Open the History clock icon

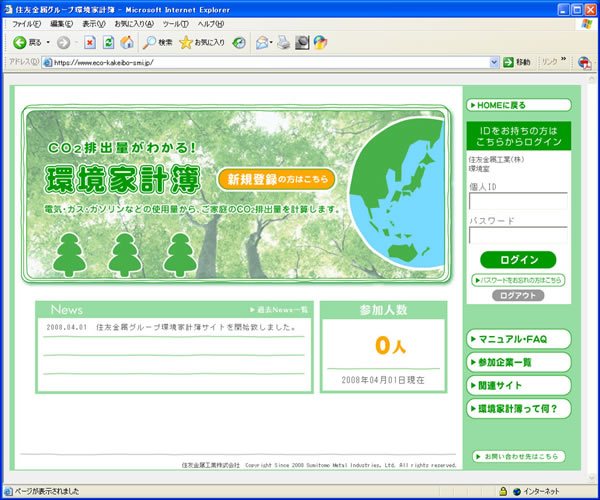tap(239, 42)
